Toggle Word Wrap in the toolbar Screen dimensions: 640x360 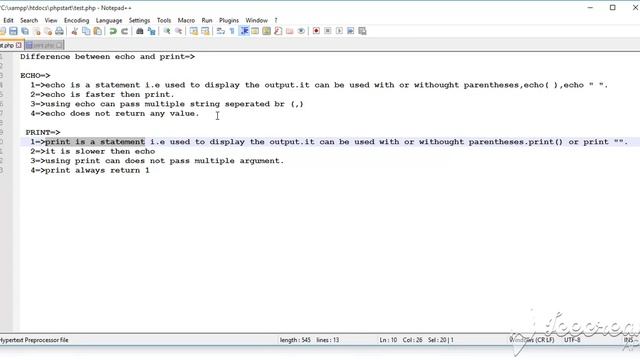[x=221, y=31]
